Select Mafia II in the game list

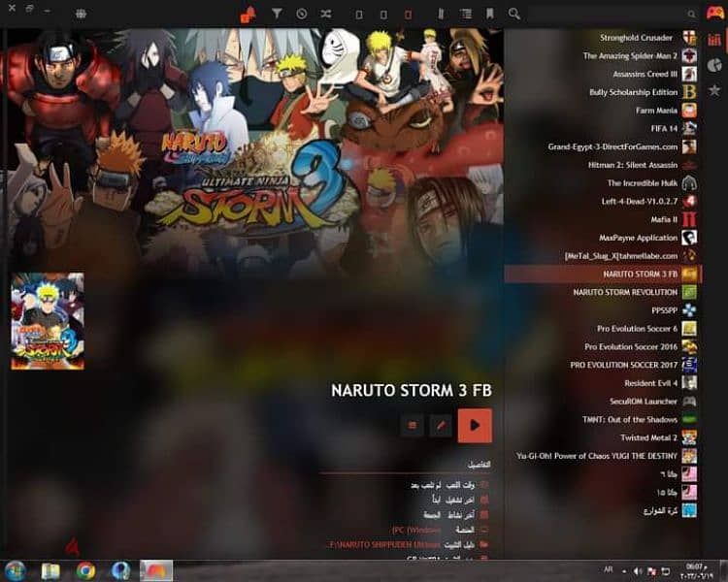coord(603,219)
